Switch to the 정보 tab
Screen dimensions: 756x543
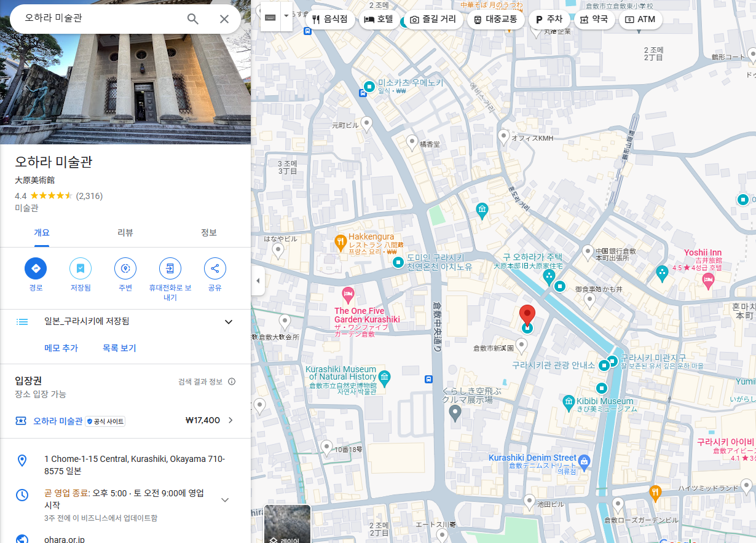[209, 233]
